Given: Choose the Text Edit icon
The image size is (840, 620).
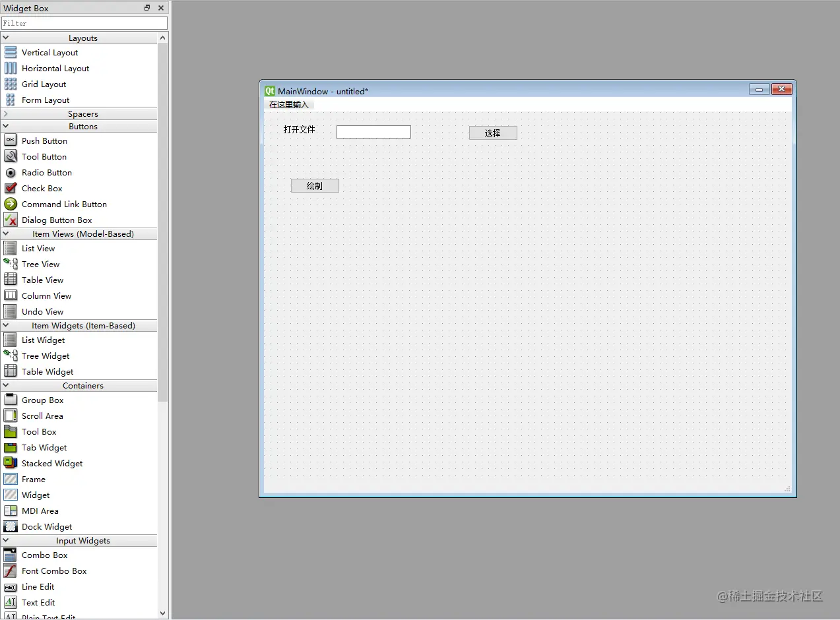Looking at the screenshot, I should tap(11, 603).
